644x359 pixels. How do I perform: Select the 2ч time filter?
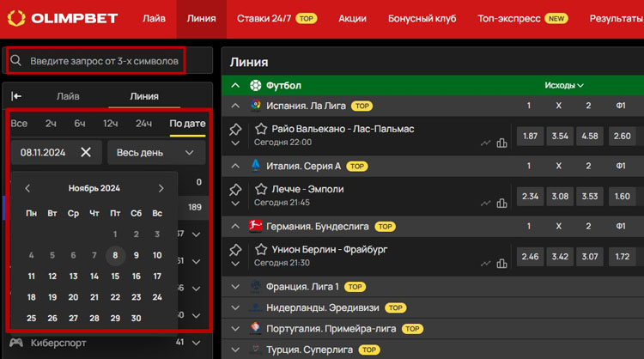(x=51, y=123)
